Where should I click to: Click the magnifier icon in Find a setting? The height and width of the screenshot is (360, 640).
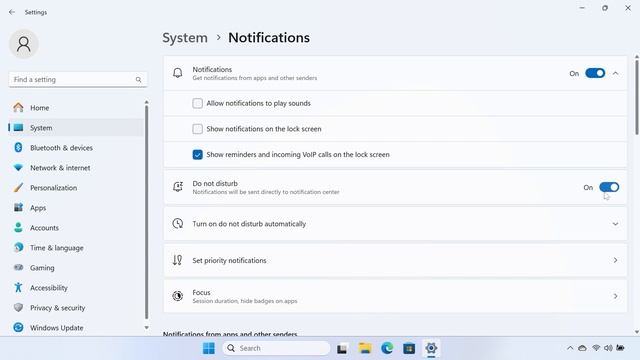pos(138,80)
